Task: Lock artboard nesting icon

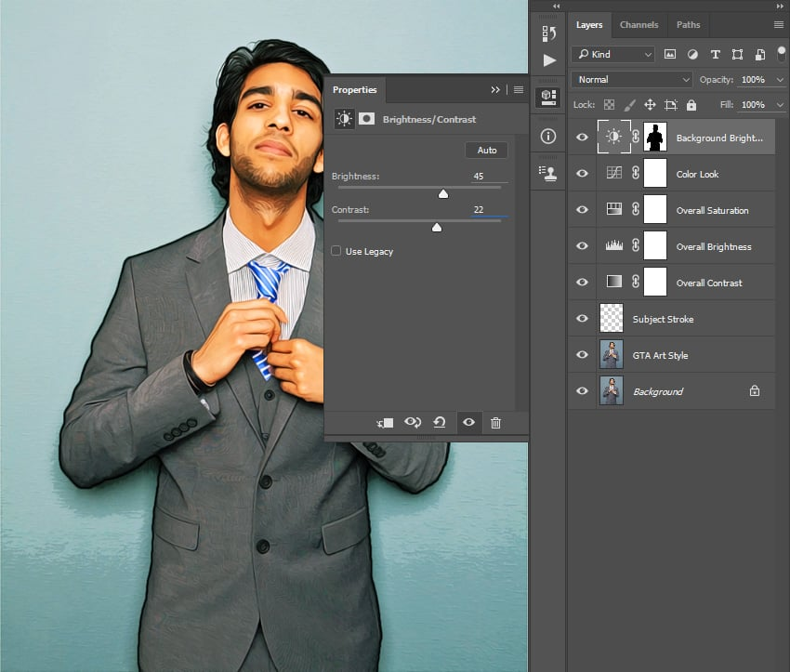Action: (x=671, y=105)
